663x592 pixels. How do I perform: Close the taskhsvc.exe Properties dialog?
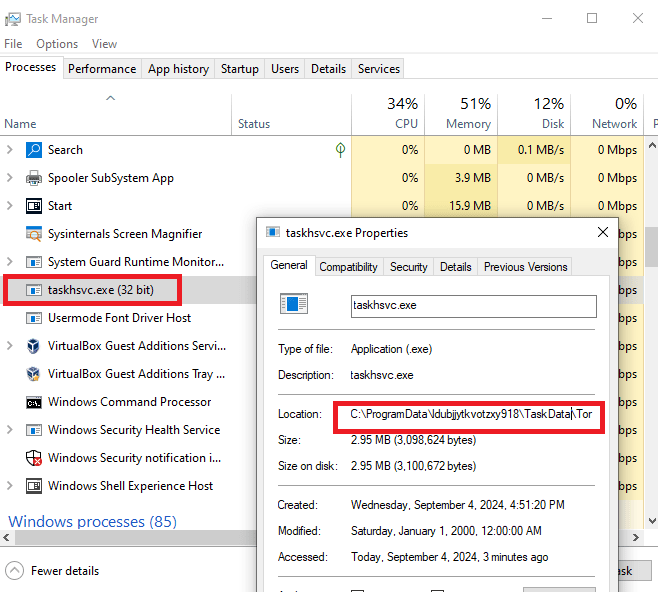pyautogui.click(x=603, y=232)
